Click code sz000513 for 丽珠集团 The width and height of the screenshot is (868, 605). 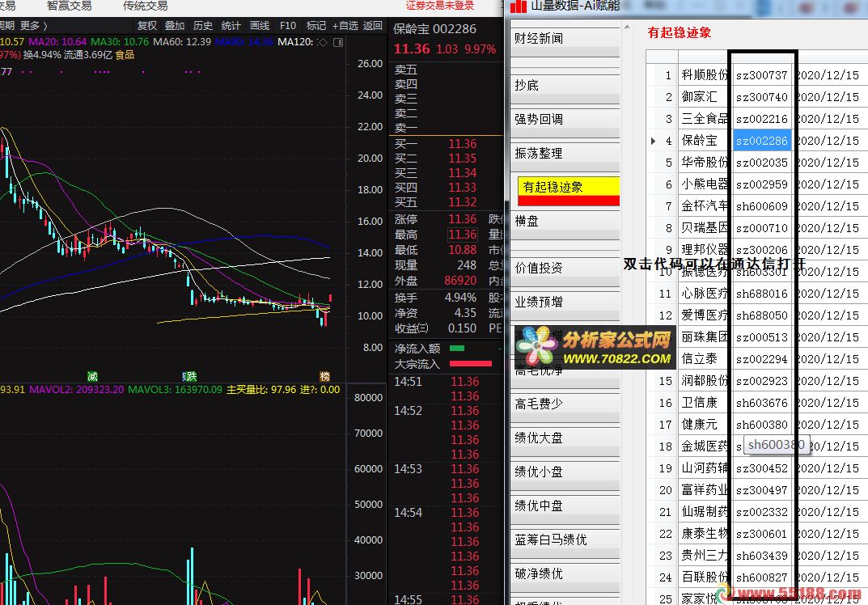pos(762,337)
